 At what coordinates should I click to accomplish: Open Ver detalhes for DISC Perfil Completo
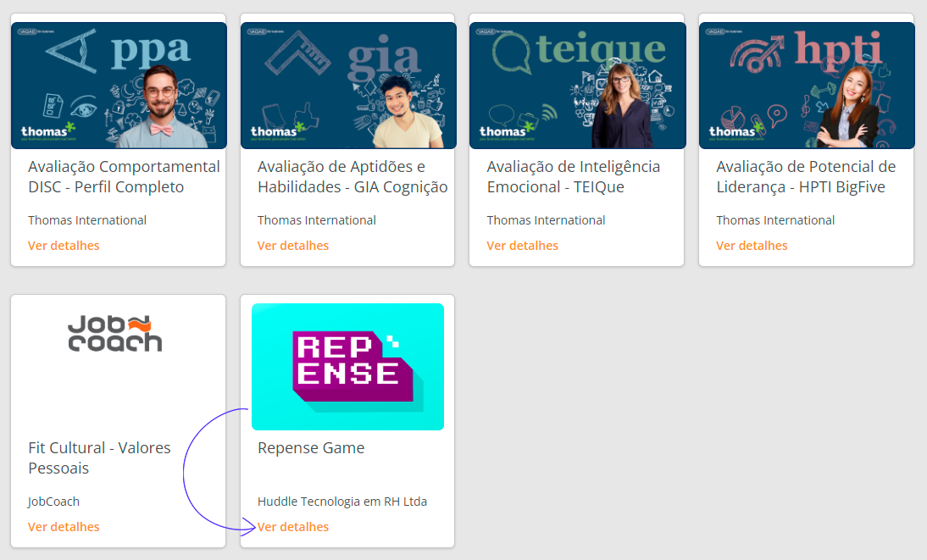coord(64,246)
